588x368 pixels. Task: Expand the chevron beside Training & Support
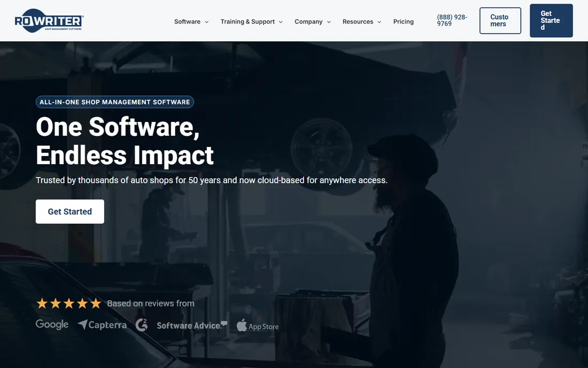(281, 22)
